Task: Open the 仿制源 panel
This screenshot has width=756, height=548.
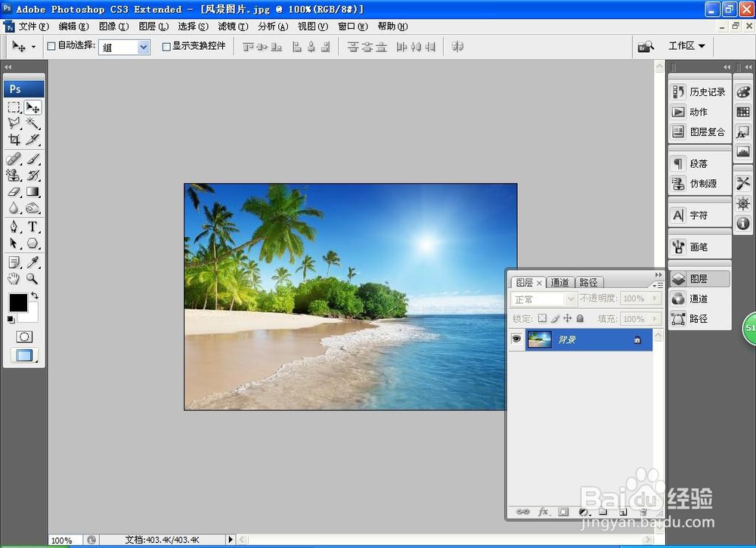Action: coord(699,183)
